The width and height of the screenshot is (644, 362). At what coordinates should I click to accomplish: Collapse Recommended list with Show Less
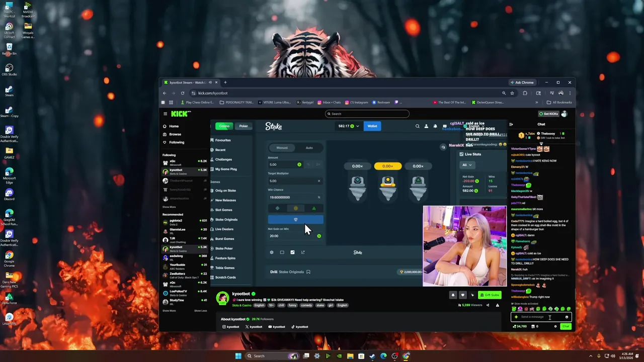click(x=201, y=311)
